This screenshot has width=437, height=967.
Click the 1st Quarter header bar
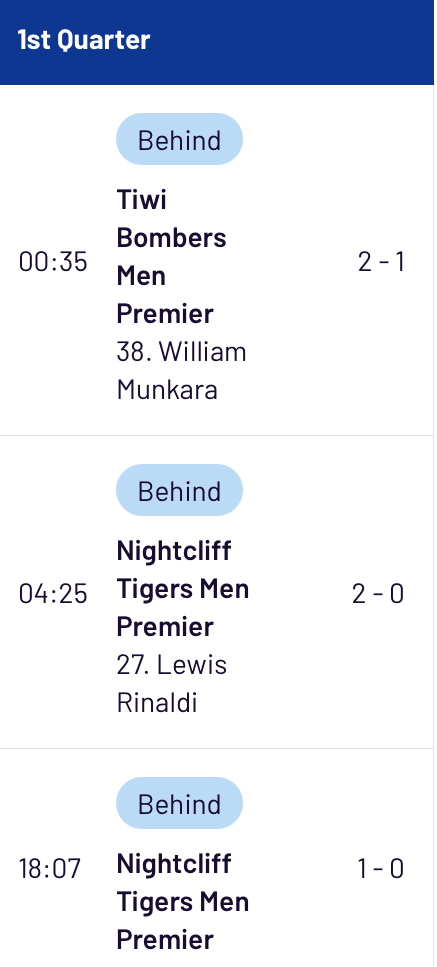pyautogui.click(x=217, y=42)
